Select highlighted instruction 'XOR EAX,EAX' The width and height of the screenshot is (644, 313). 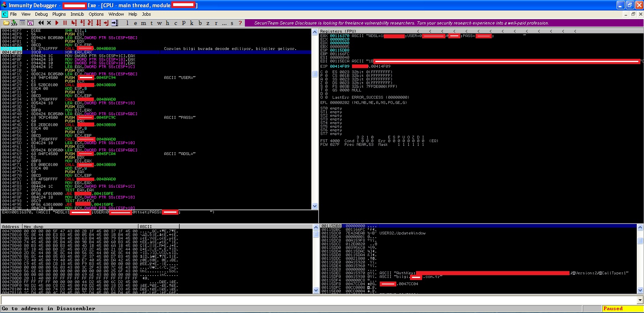[x=156, y=52]
